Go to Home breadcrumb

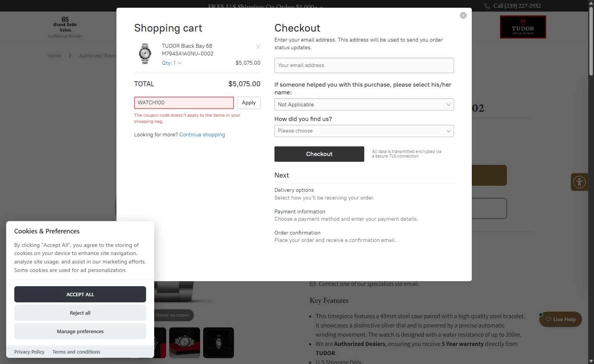[54, 55]
